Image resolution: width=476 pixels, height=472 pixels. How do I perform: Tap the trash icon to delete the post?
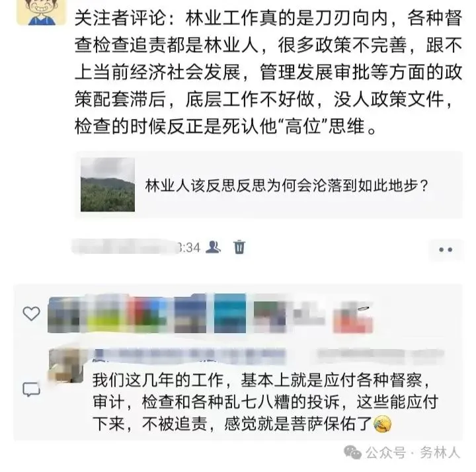[239, 247]
